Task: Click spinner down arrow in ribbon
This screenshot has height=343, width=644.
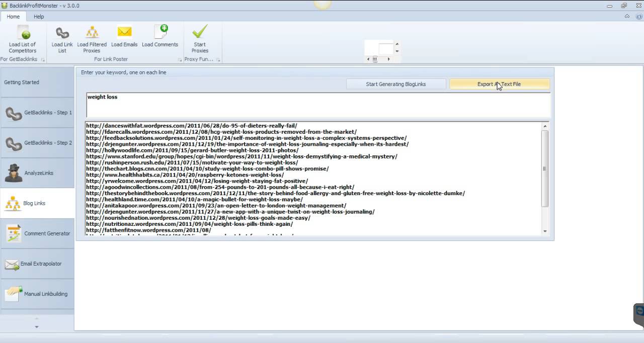Action: 397,51
